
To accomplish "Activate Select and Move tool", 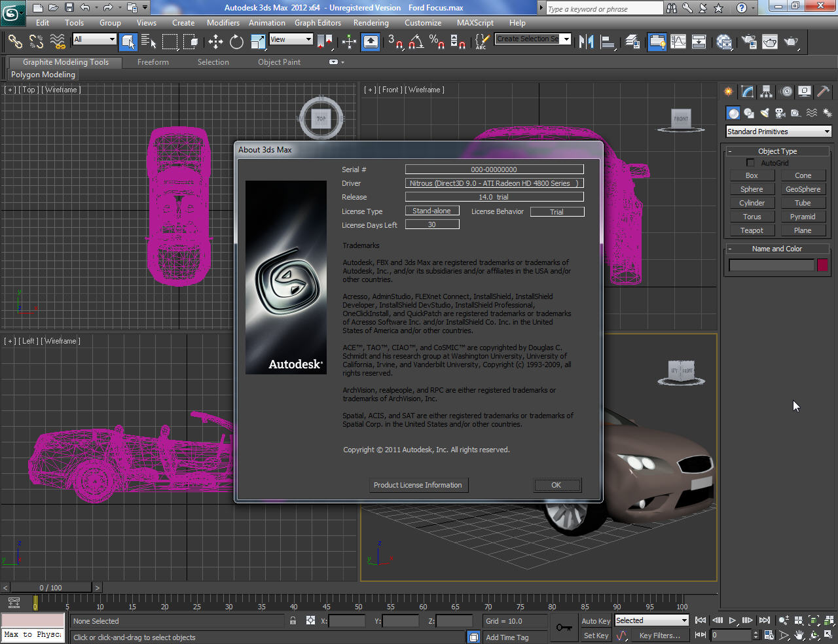I will [x=215, y=42].
